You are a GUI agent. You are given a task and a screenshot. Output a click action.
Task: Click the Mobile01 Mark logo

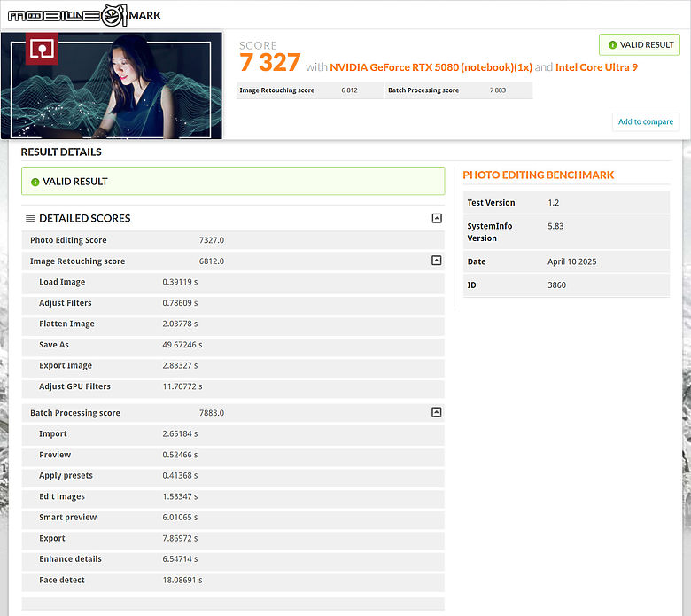(x=84, y=15)
